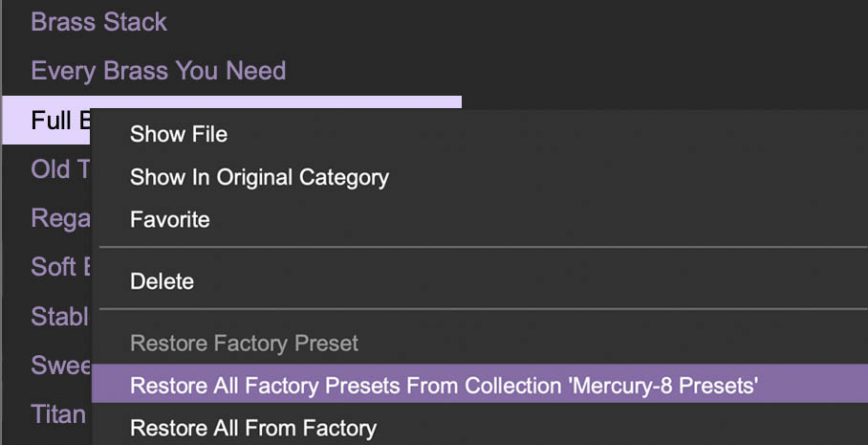The image size is (868, 445).
Task: Select the Every Brass You Need preset
Action: point(158,71)
